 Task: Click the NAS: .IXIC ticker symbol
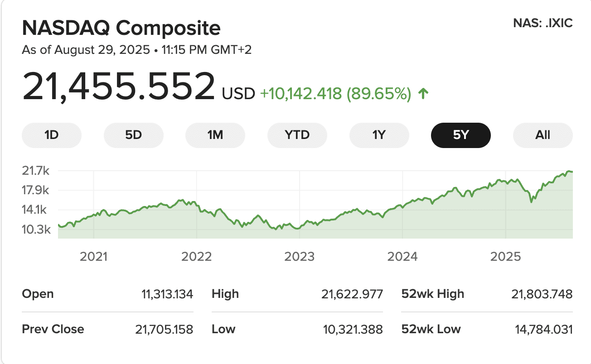pos(543,24)
